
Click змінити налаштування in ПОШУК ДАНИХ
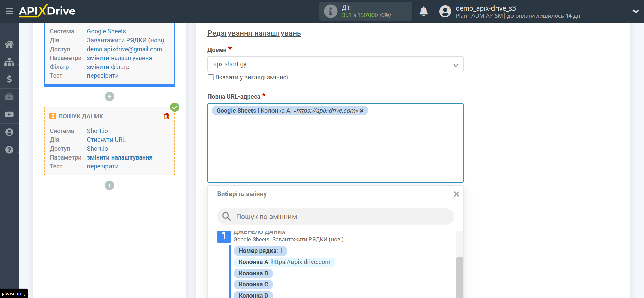point(120,157)
